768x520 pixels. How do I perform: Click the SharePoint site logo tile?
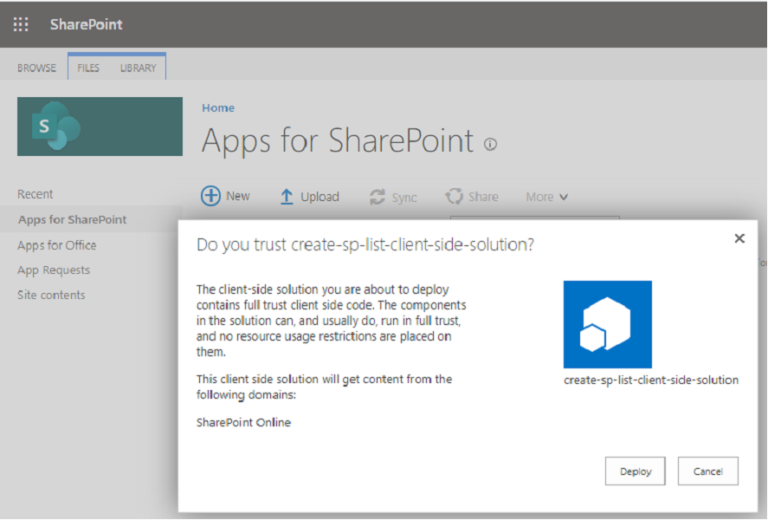coord(100,126)
